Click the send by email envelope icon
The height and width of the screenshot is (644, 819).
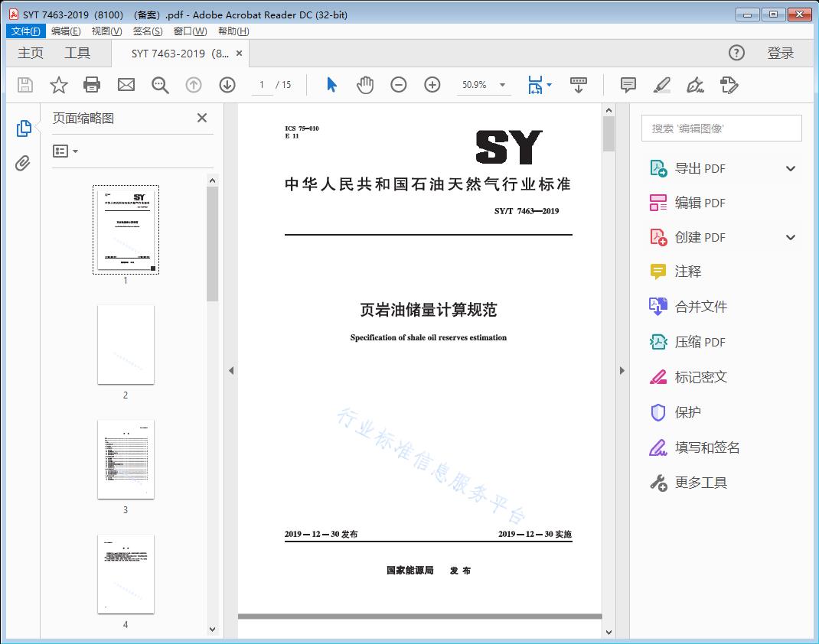[126, 85]
